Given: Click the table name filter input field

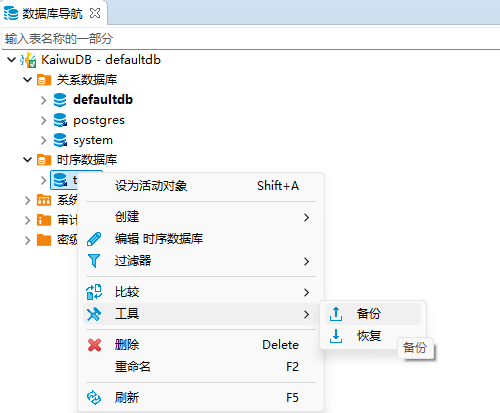Looking at the screenshot, I should click(x=250, y=39).
